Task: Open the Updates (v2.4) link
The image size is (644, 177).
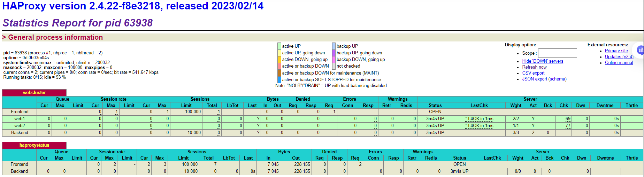Action: (x=619, y=57)
